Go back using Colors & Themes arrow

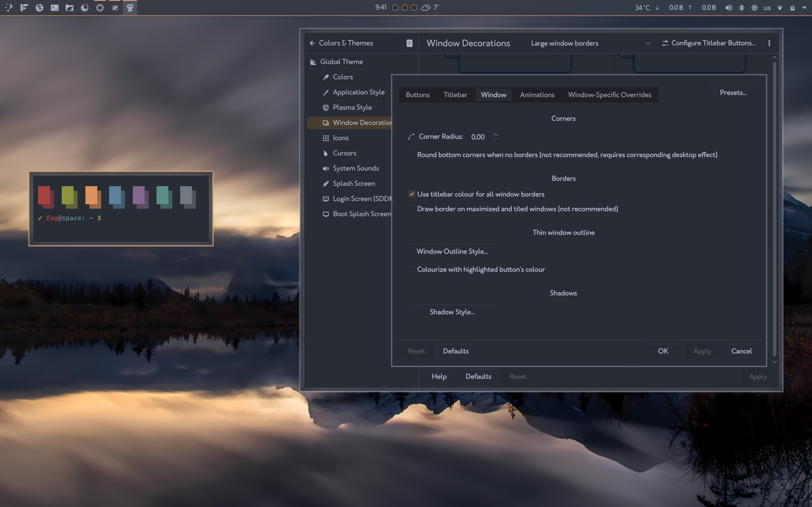pos(312,43)
